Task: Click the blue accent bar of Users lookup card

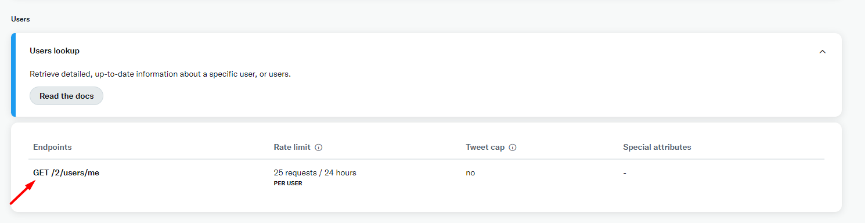Action: pos(13,75)
